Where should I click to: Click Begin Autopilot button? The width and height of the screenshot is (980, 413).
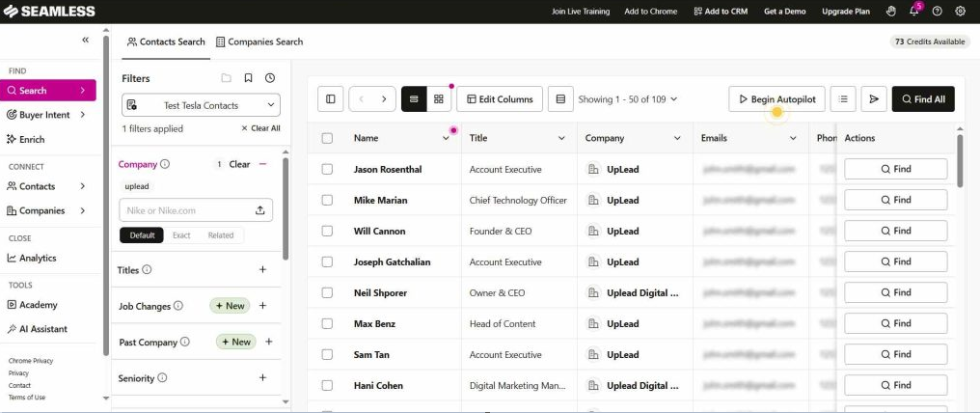[x=776, y=98]
